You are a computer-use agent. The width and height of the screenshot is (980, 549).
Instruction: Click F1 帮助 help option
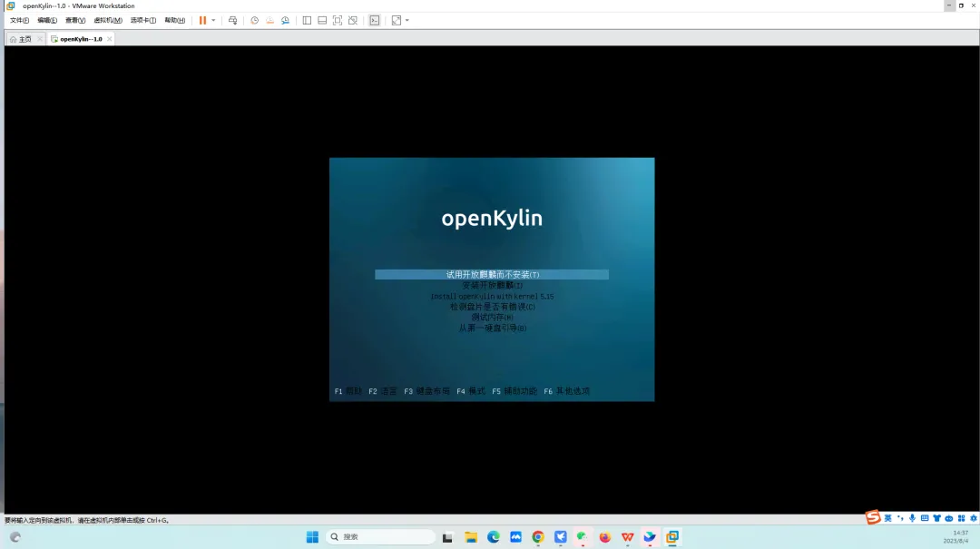(348, 391)
